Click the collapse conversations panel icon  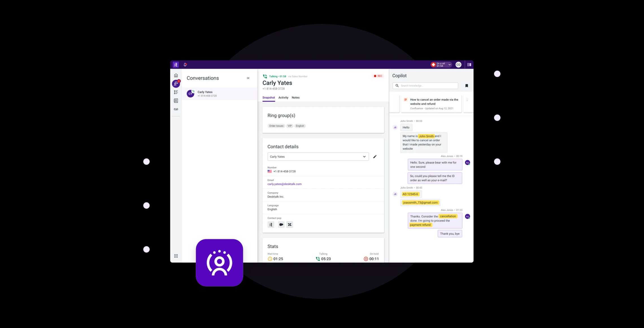tap(247, 78)
